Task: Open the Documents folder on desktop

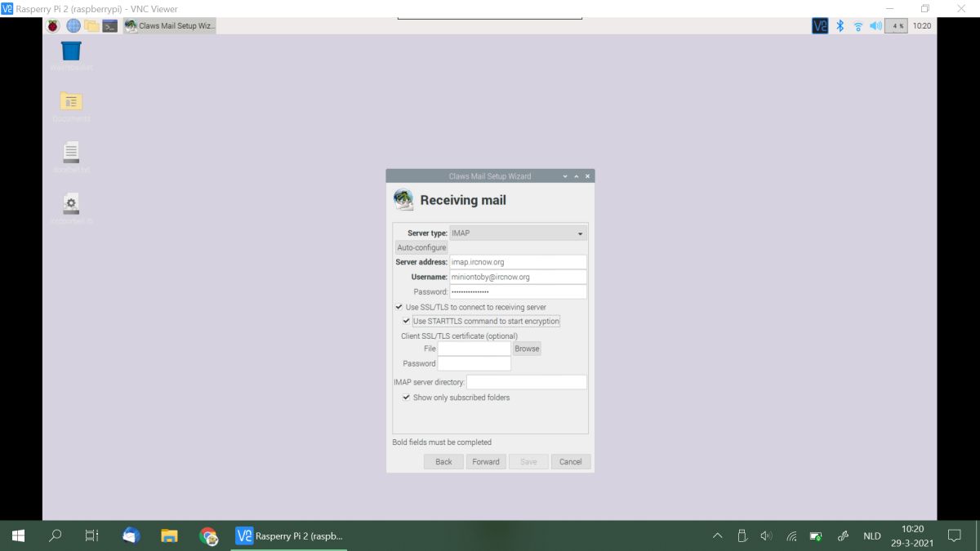Action: tap(71, 101)
